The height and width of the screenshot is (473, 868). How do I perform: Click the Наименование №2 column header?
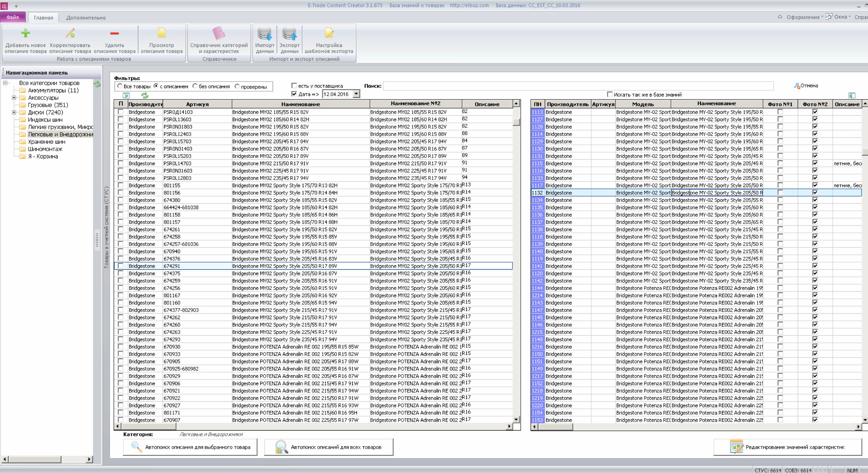click(415, 103)
